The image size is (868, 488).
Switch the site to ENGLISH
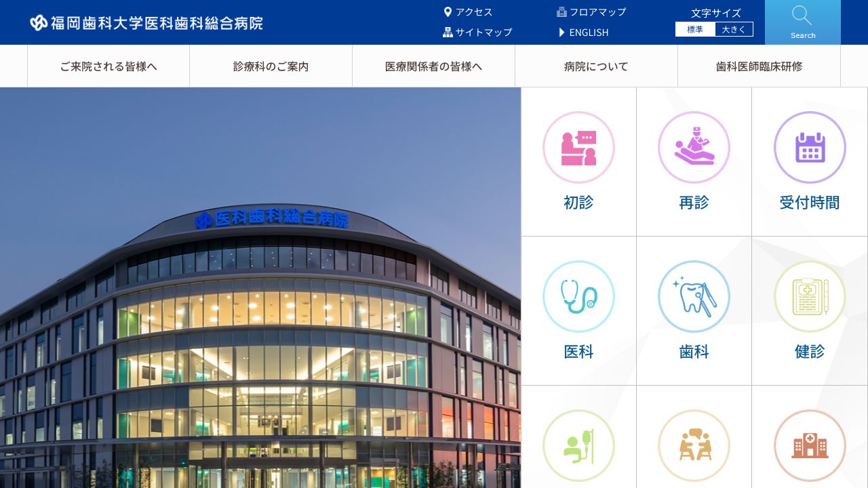pos(588,32)
